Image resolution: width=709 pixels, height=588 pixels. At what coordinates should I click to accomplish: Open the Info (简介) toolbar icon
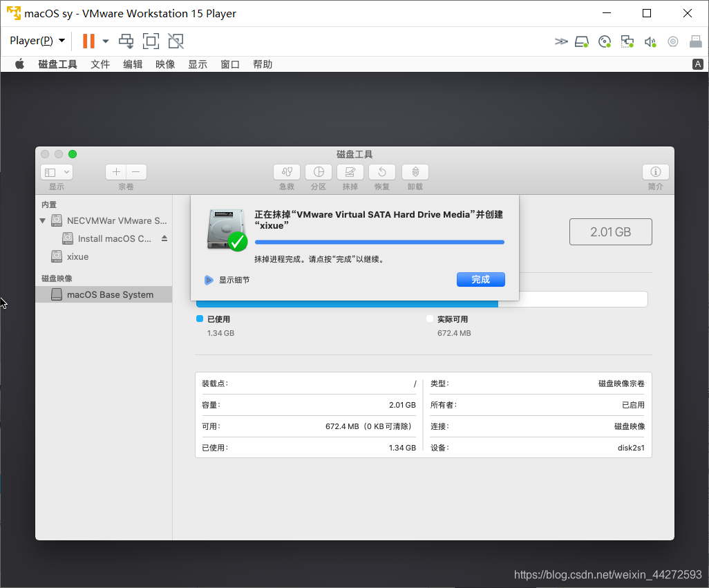point(655,172)
